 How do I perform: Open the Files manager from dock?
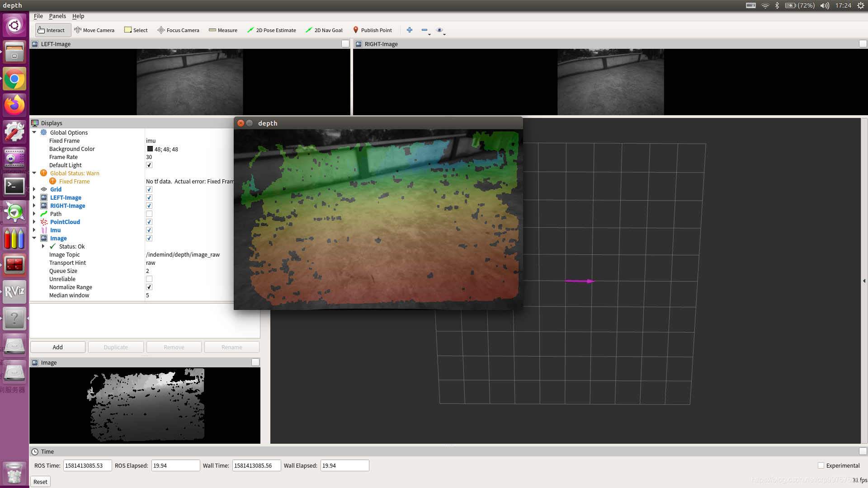pos(14,52)
